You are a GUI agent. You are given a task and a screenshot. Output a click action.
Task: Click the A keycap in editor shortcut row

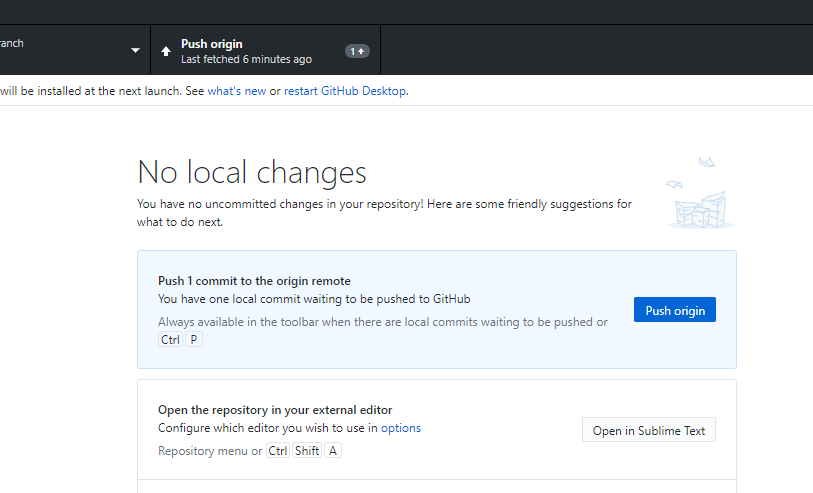coord(333,450)
